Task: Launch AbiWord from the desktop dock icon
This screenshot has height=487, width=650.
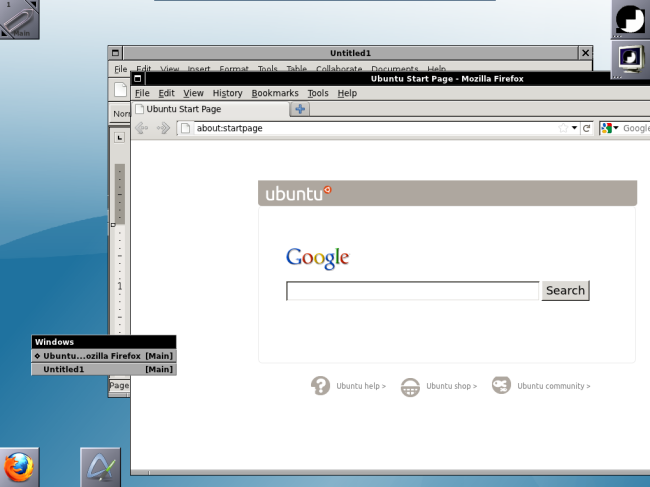Action: pyautogui.click(x=100, y=467)
